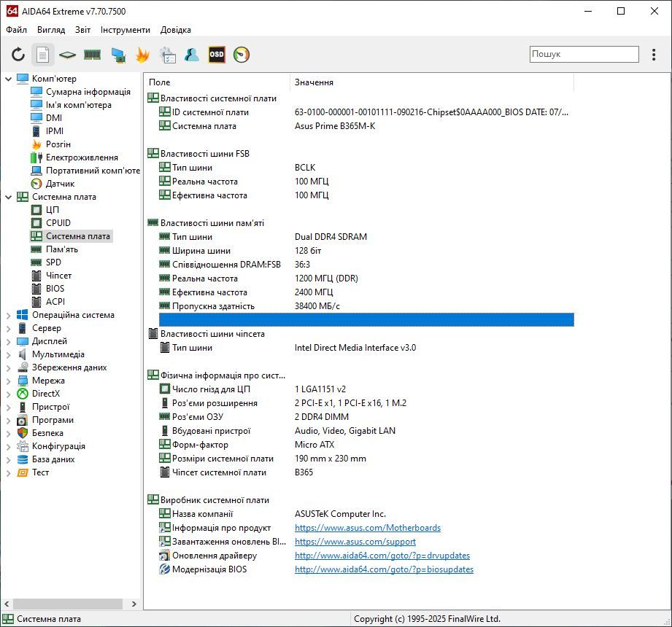Click the Refresh toolbar icon
Image resolution: width=672 pixels, height=627 pixels.
coord(18,55)
